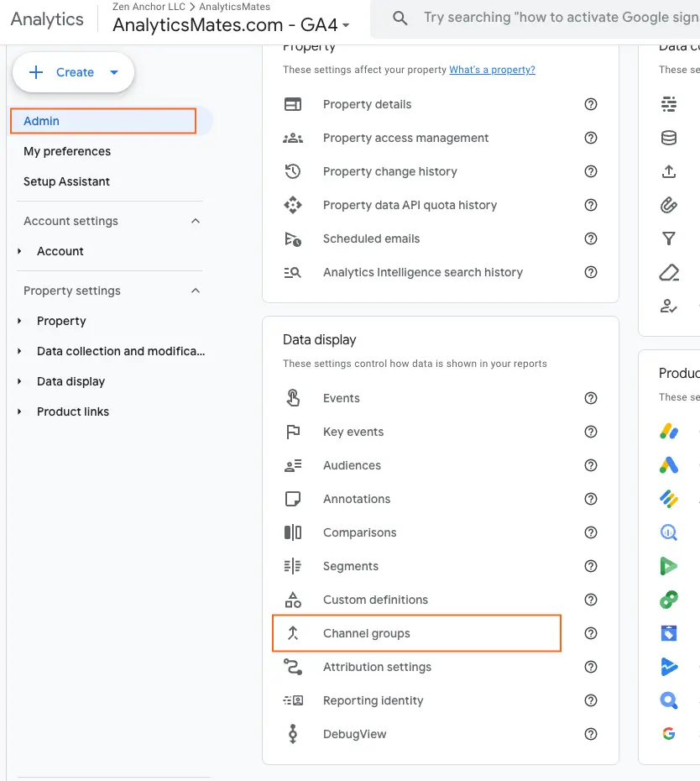The image size is (700, 781).
Task: Open help for Property details
Action: click(x=591, y=104)
